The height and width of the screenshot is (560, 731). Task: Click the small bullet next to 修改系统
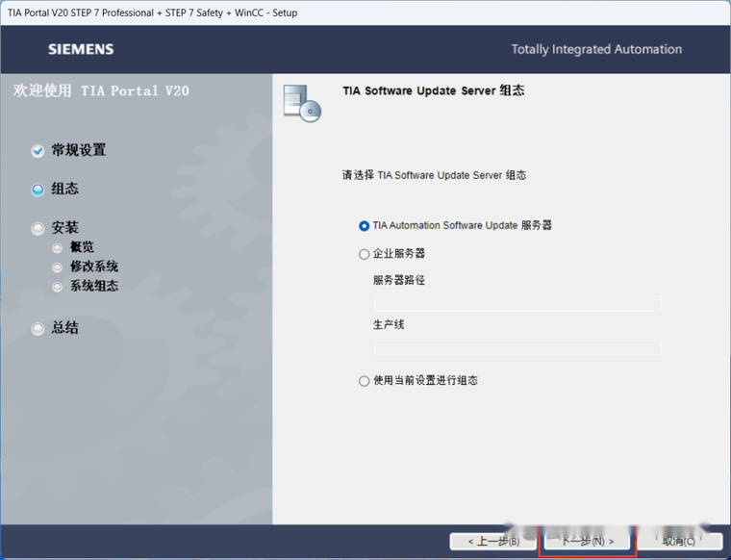[x=58, y=267]
